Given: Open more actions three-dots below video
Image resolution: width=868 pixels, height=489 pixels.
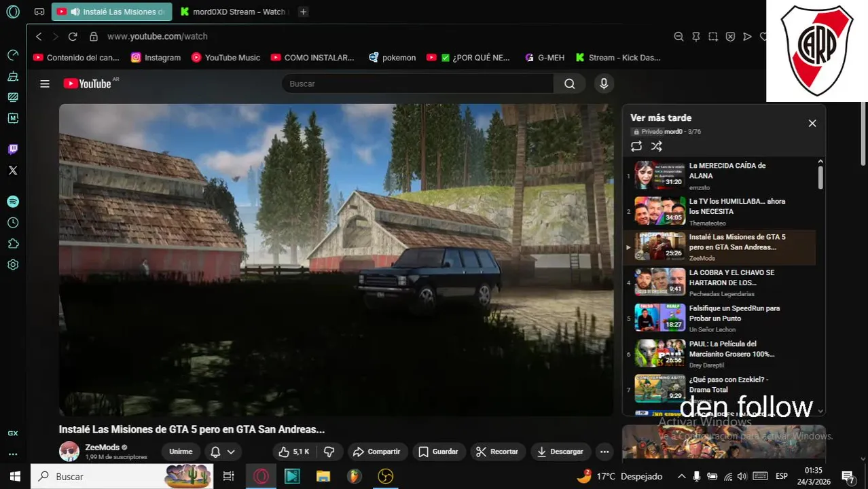Looking at the screenshot, I should coord(604,452).
